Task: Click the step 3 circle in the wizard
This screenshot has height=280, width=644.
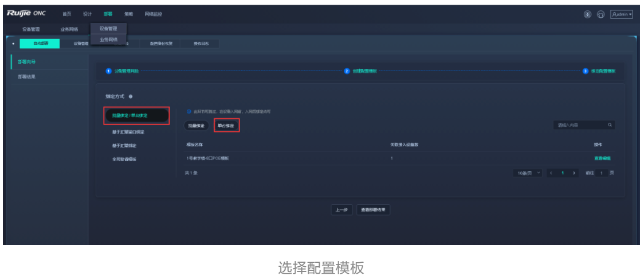Action: pyautogui.click(x=585, y=71)
